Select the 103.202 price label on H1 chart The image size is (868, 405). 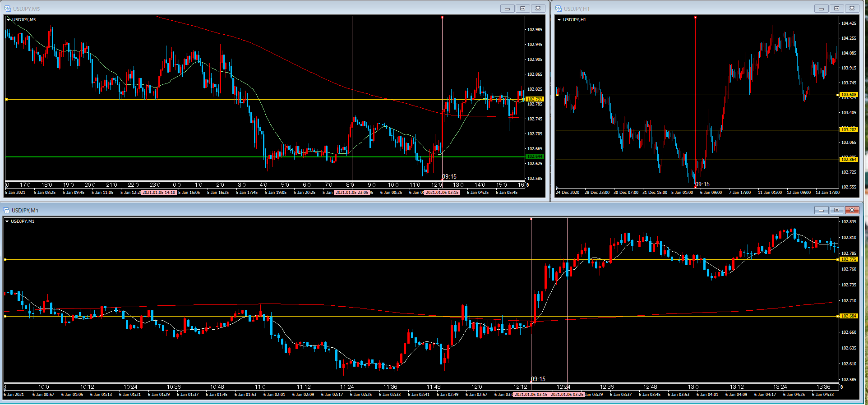click(848, 130)
